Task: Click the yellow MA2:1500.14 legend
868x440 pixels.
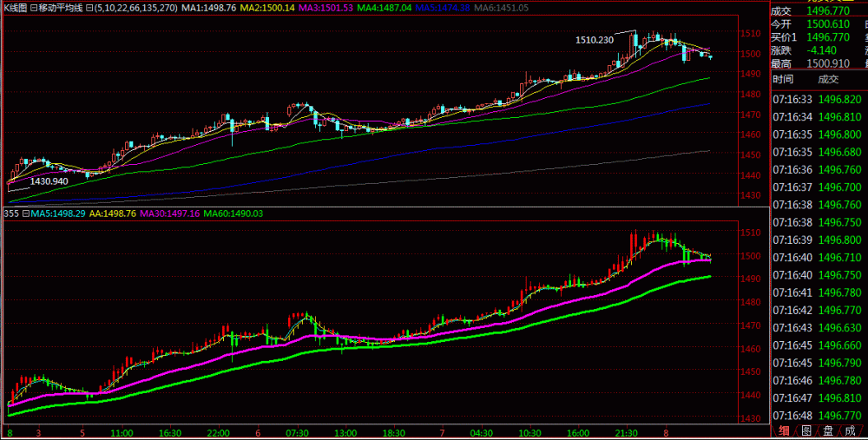Action: (266, 7)
